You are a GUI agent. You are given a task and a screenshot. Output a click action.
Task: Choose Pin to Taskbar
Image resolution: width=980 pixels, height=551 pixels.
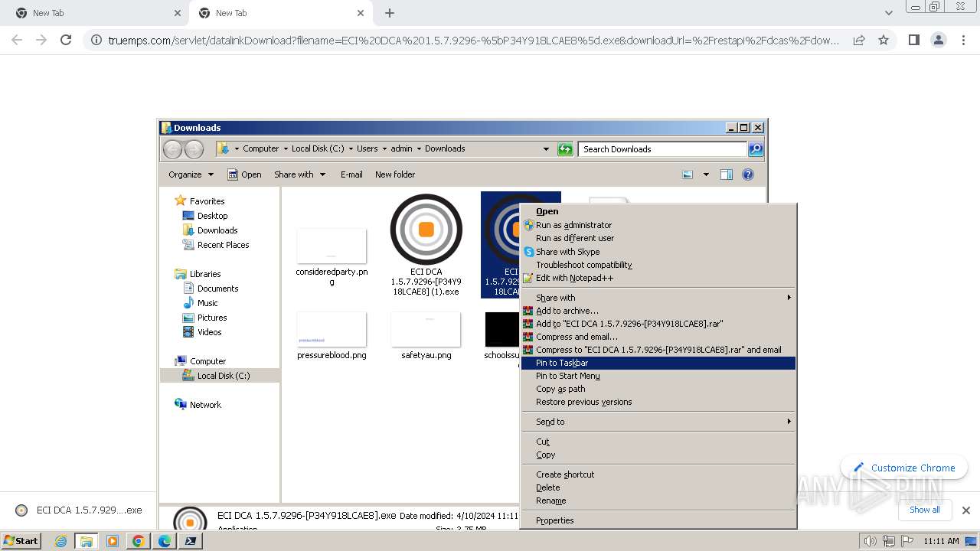pyautogui.click(x=658, y=363)
